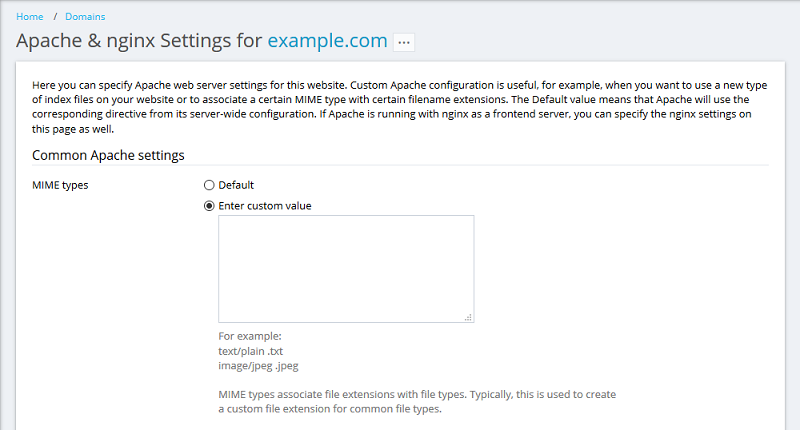Image resolution: width=800 pixels, height=430 pixels.
Task: Click the "image/jpeg .jpeg" example line
Action: point(259,365)
